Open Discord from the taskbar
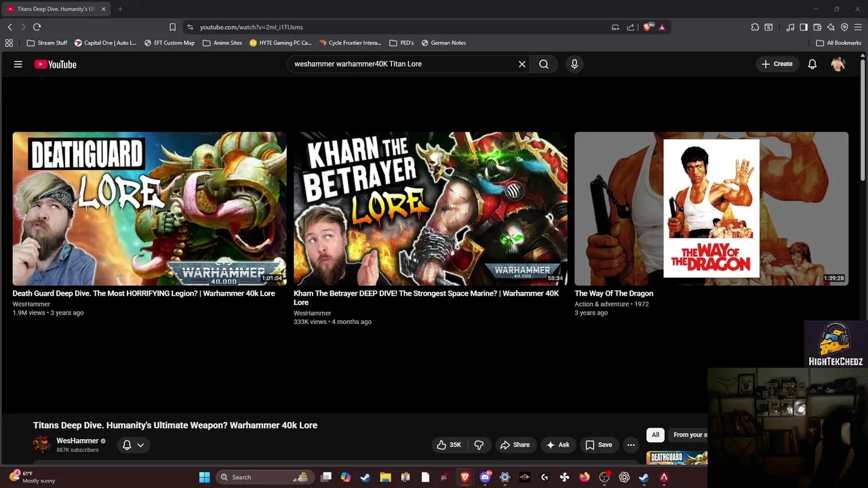Screen dimensions: 868x488 click(x=485, y=477)
